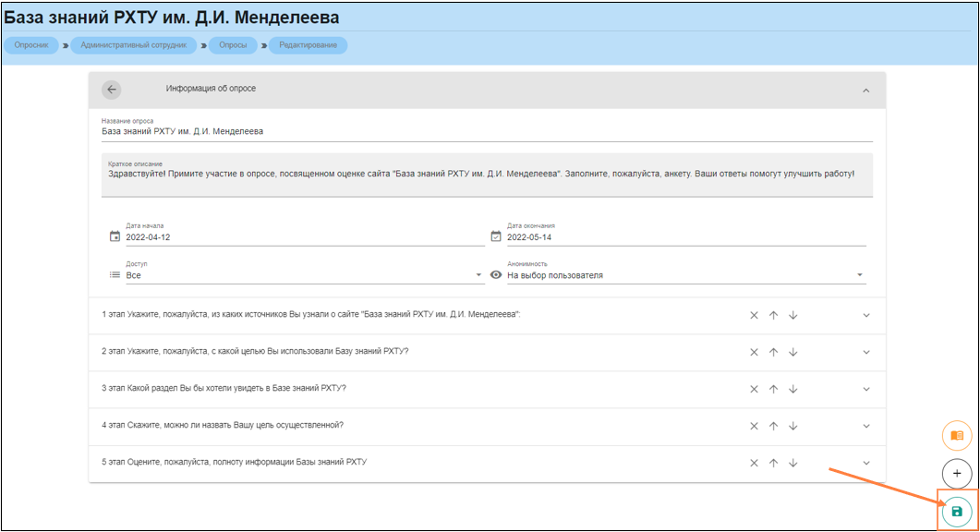This screenshot has height=532, width=980.
Task: Move 3 этап question down
Action: point(793,389)
